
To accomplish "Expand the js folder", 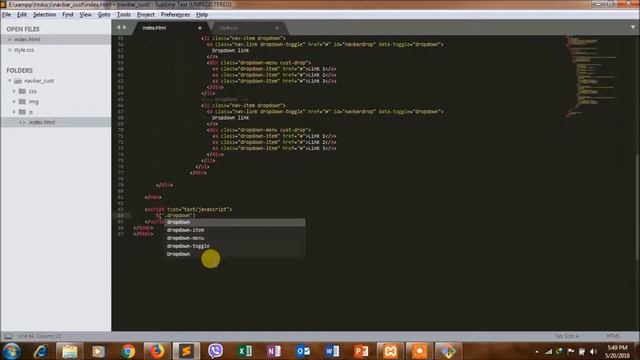I will click(14, 111).
